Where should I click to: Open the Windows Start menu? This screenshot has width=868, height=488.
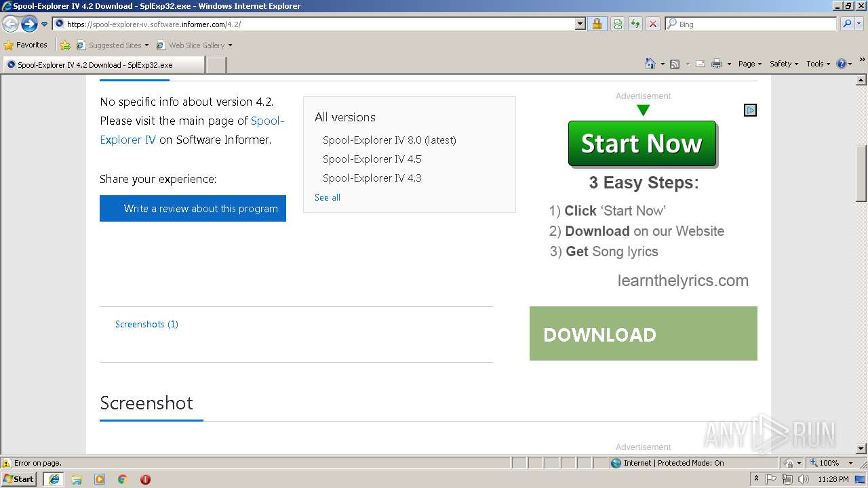click(x=19, y=479)
